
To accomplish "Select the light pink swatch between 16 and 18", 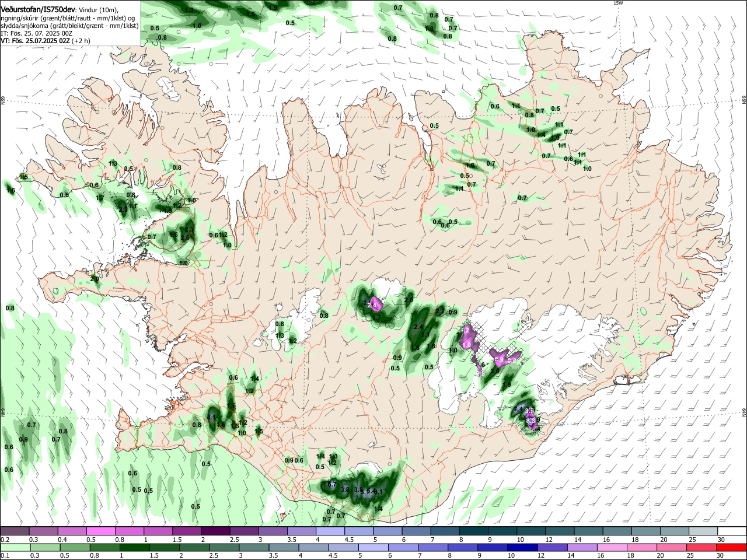I will (x=612, y=547).
